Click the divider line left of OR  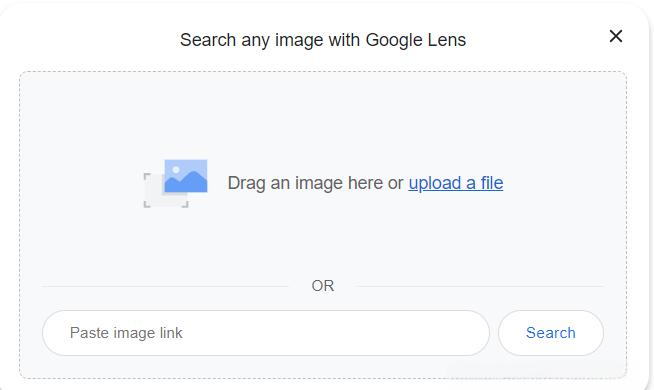(x=165, y=286)
